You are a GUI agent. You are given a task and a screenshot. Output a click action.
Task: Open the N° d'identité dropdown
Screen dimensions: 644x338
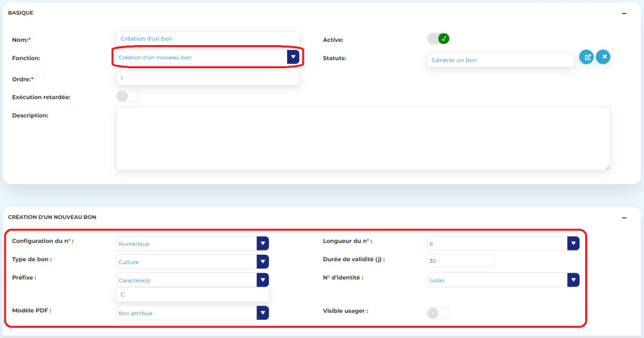(573, 280)
